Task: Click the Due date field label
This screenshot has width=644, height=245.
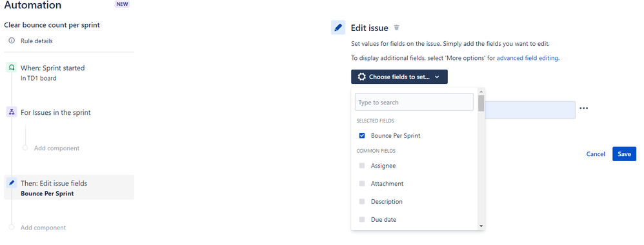Action: [x=383, y=220]
